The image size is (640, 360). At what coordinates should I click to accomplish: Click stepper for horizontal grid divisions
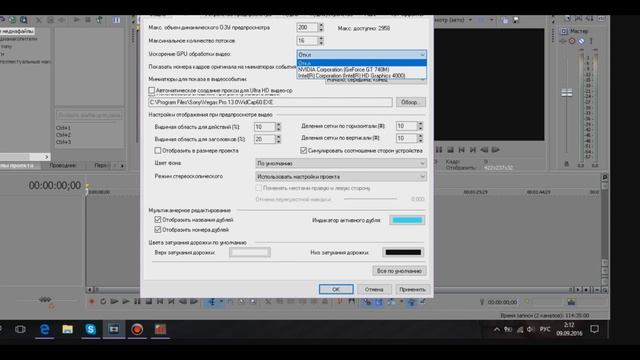point(420,126)
